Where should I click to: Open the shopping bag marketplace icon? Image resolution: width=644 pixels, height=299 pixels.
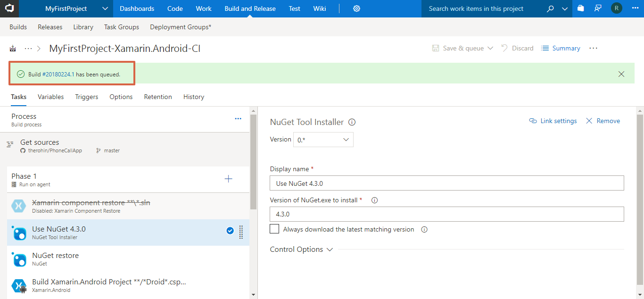pos(580,8)
